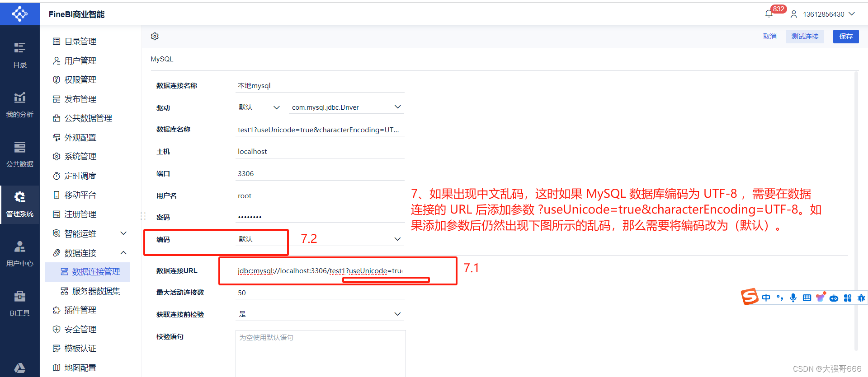Click the 主机 localhost field
The image size is (868, 377).
(x=320, y=152)
